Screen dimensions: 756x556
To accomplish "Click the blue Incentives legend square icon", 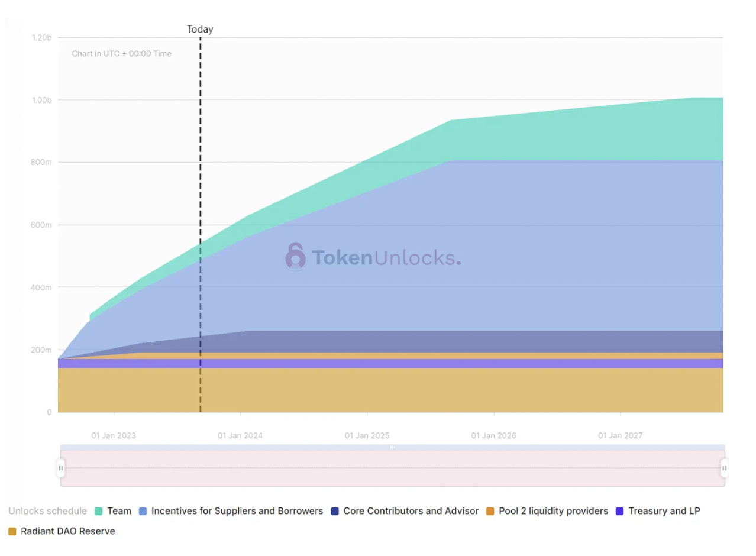I will pos(143,511).
